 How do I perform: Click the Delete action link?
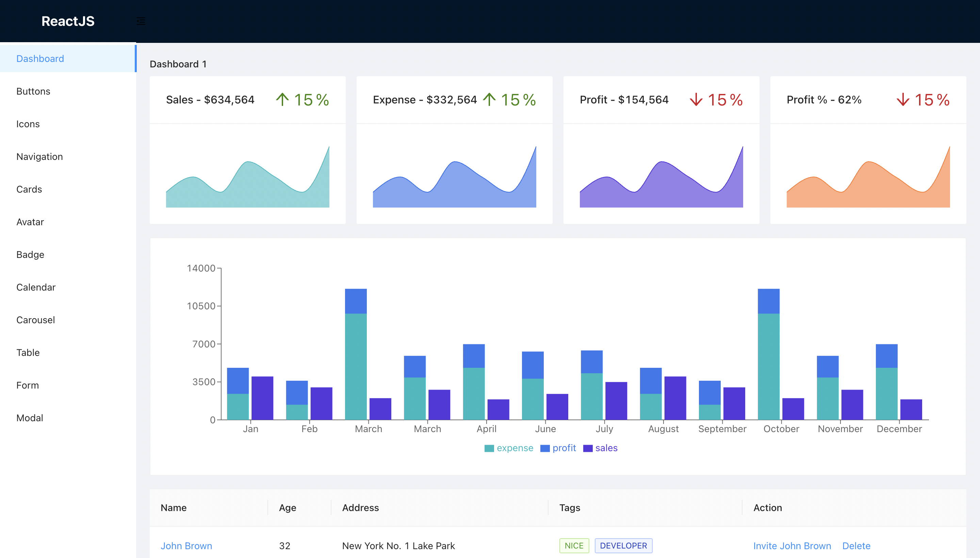pyautogui.click(x=856, y=546)
